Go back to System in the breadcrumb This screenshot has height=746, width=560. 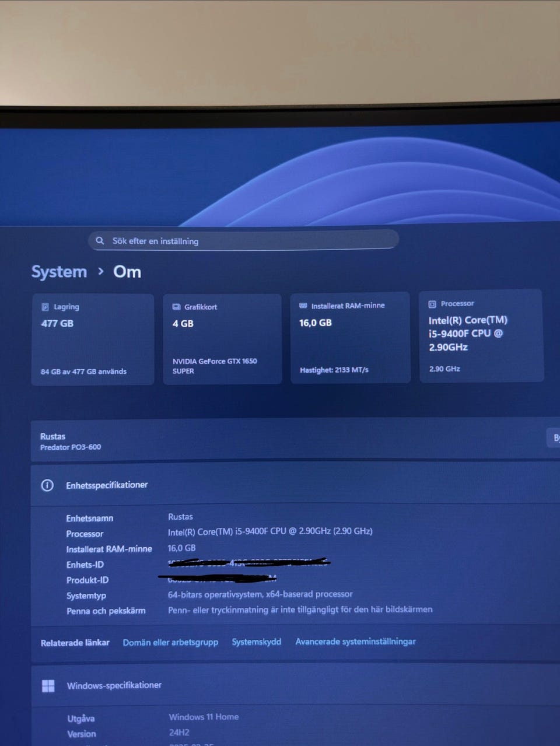tap(59, 272)
